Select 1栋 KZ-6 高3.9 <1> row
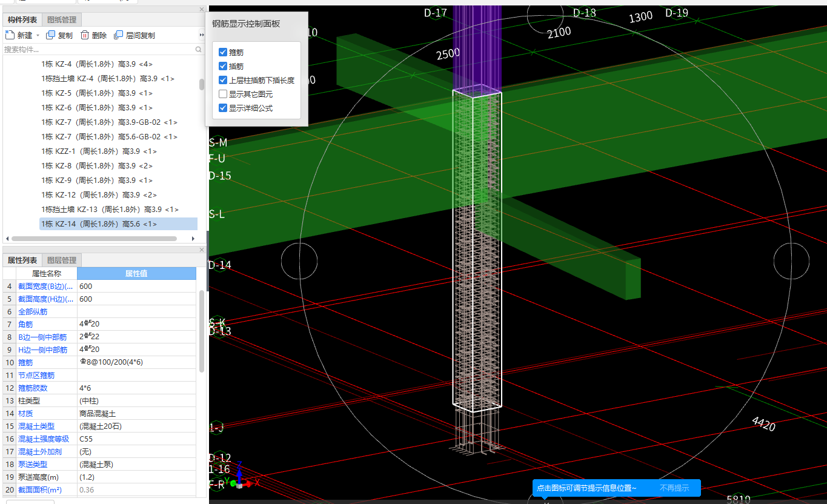 pyautogui.click(x=97, y=107)
